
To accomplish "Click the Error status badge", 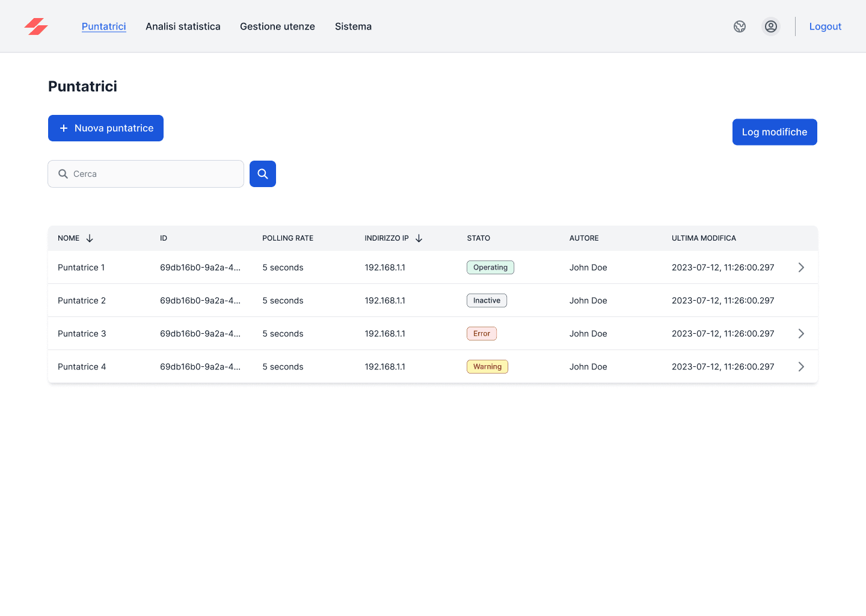I will pyautogui.click(x=482, y=334).
